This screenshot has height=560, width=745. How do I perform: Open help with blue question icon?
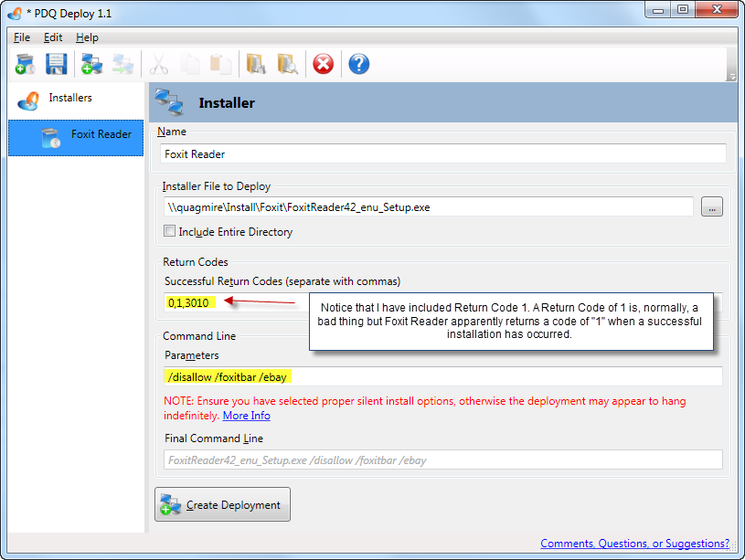[x=358, y=64]
